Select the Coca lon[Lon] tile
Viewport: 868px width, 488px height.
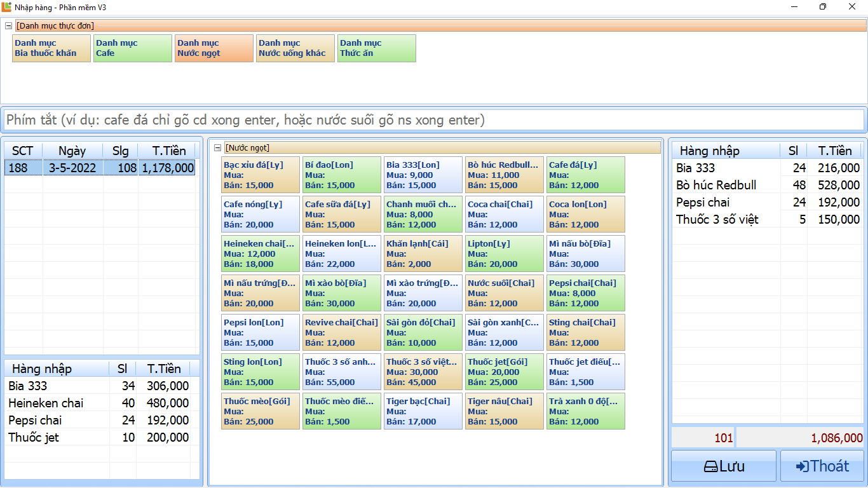[x=586, y=214]
